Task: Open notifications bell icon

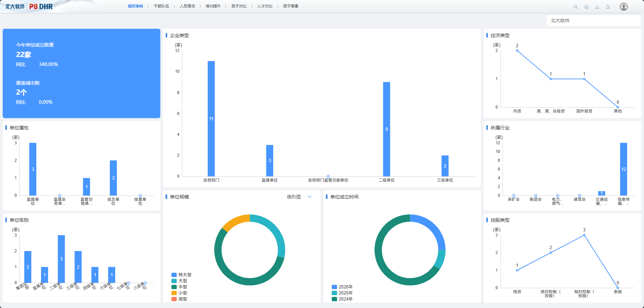Action: pos(608,7)
